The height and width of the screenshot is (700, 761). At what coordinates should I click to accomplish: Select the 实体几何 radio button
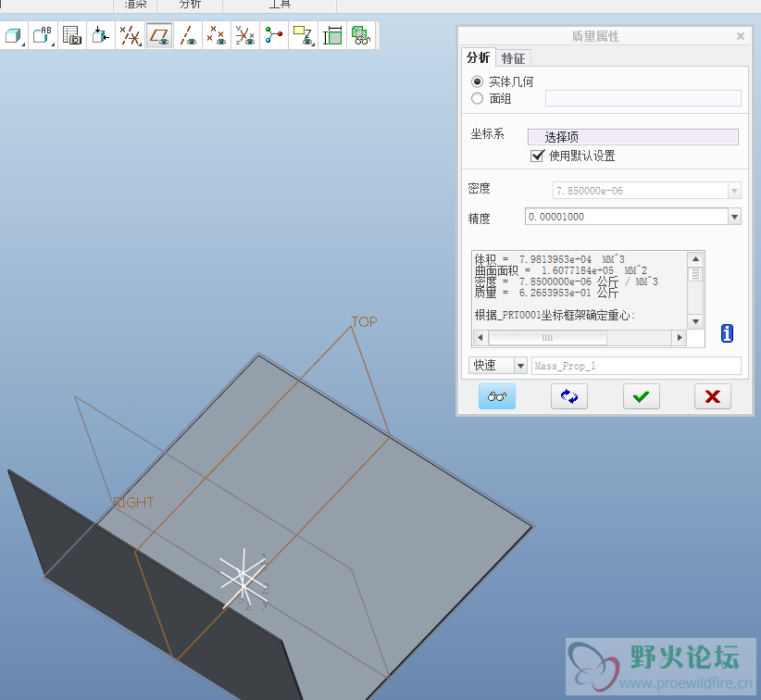click(x=478, y=81)
